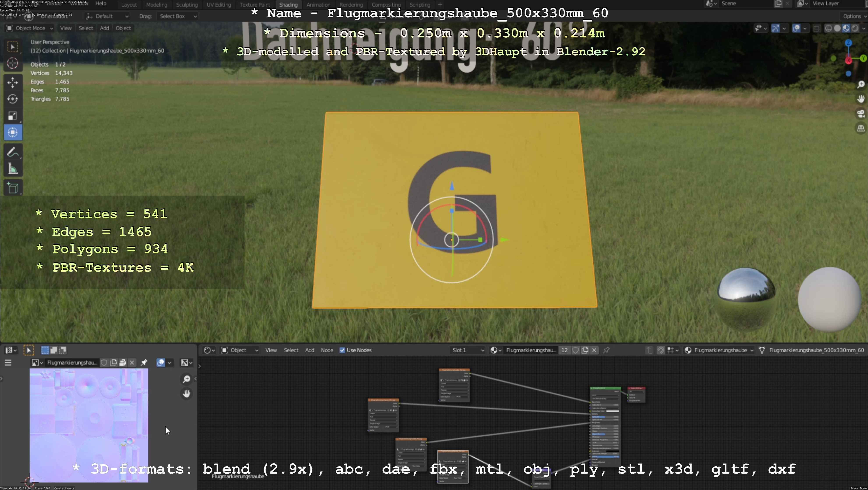
Task: Select the Measure tool
Action: [x=13, y=169]
